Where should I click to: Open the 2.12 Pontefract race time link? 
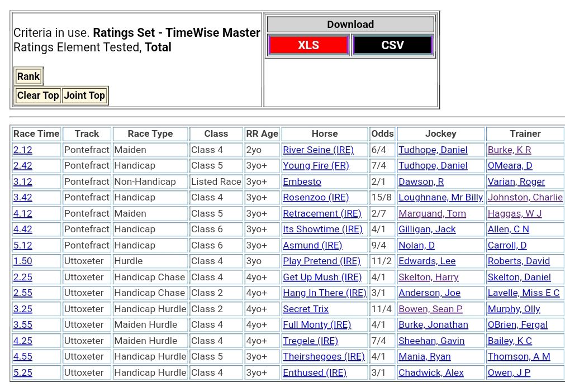pyautogui.click(x=23, y=150)
